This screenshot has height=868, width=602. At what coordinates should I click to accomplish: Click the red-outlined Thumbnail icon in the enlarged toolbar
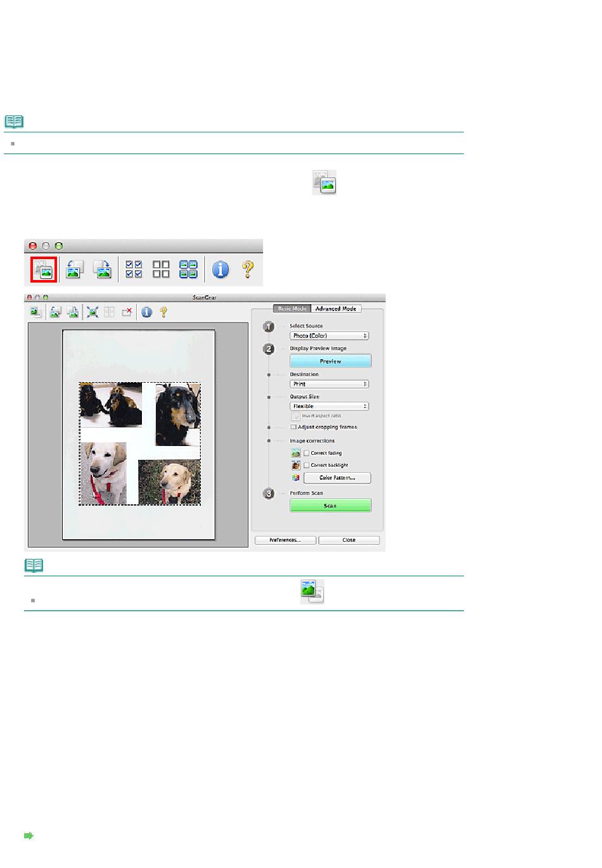[44, 269]
